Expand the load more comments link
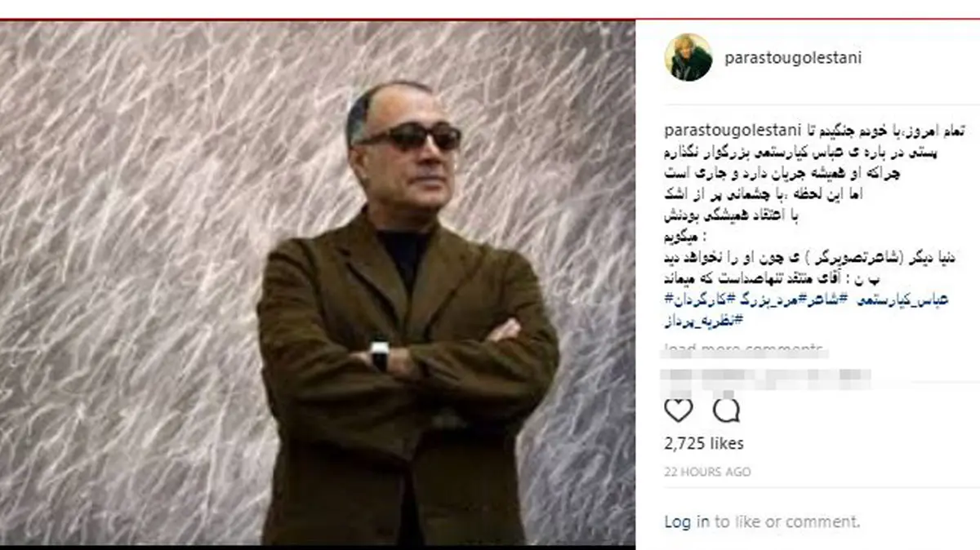 pos(744,349)
